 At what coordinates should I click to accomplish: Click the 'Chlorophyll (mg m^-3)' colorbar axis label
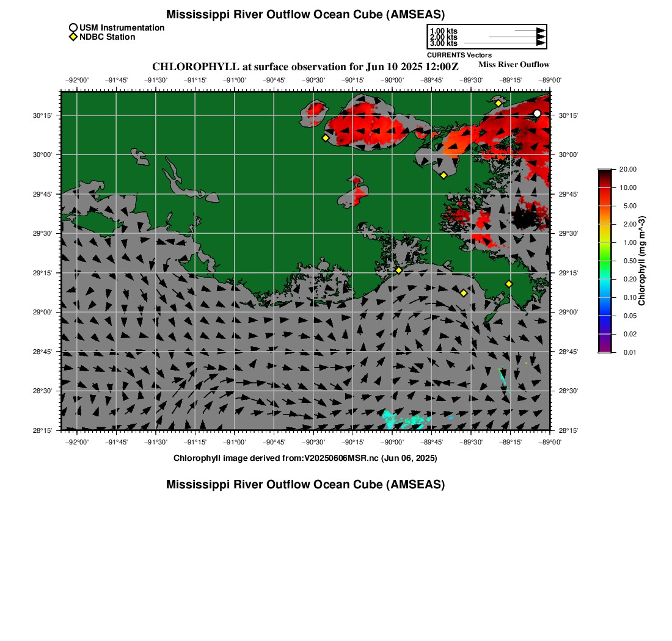(x=642, y=261)
